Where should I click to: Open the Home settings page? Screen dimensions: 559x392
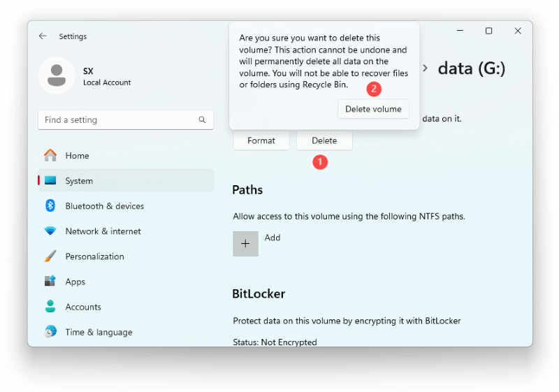point(126,155)
